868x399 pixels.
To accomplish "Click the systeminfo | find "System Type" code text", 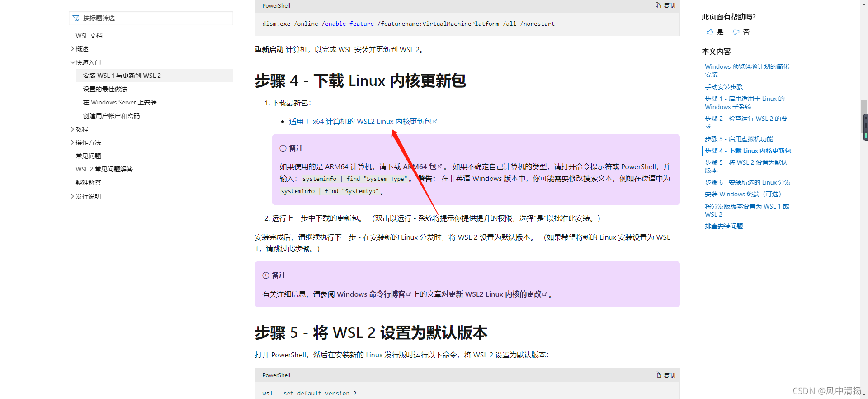I will point(354,179).
